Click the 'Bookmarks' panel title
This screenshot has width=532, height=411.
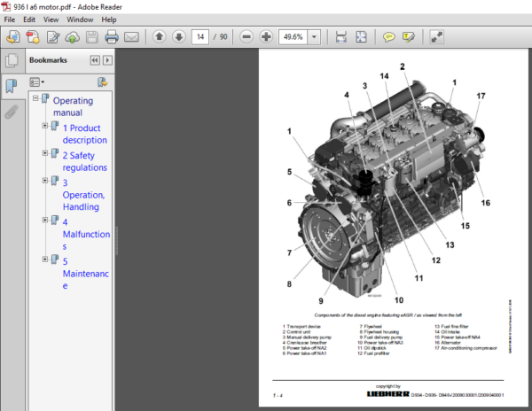pos(48,60)
